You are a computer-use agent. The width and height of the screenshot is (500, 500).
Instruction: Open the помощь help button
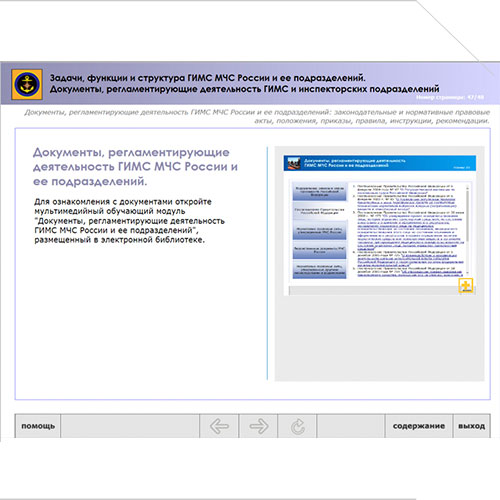click(38, 426)
